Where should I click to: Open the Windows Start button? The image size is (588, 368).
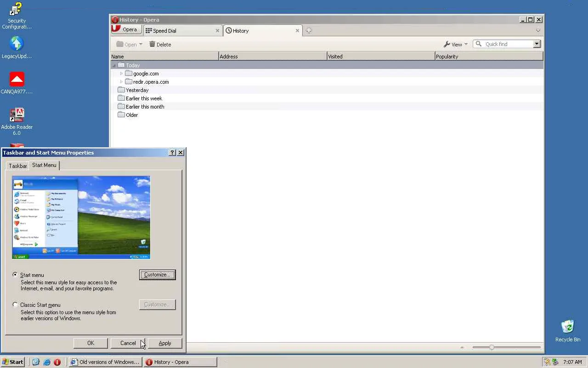point(13,362)
